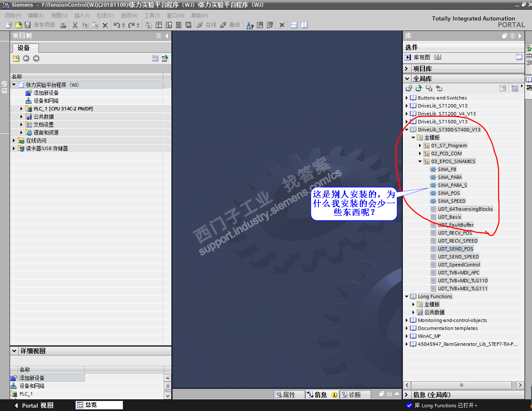Click the Start runtime RT icon
Image resolution: width=532 pixels, height=411 pixels.
click(x=189, y=25)
